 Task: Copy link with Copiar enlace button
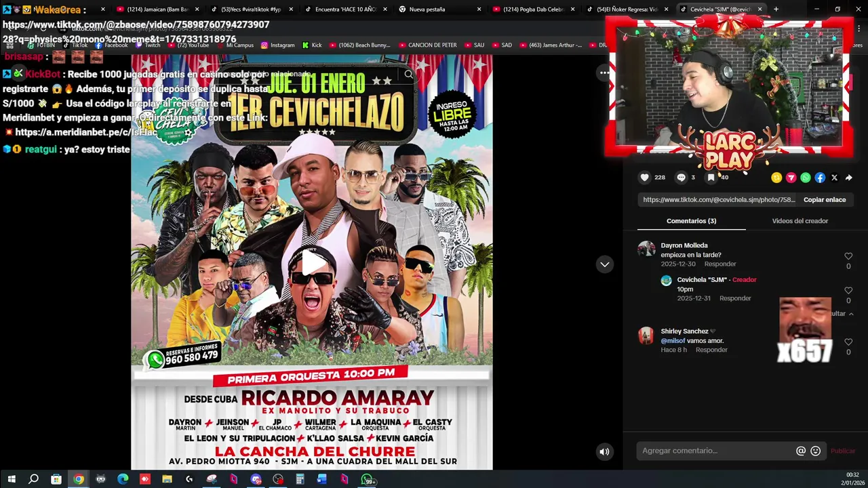pyautogui.click(x=825, y=200)
